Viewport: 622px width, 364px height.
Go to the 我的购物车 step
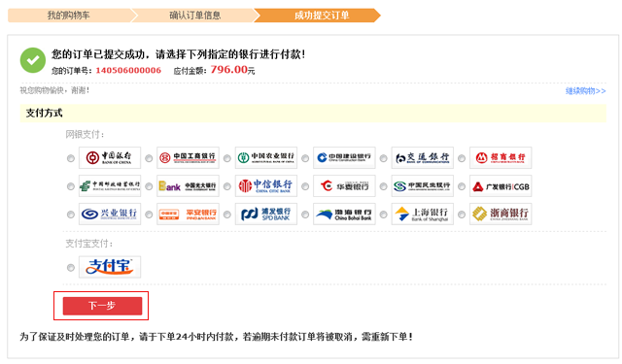69,16
